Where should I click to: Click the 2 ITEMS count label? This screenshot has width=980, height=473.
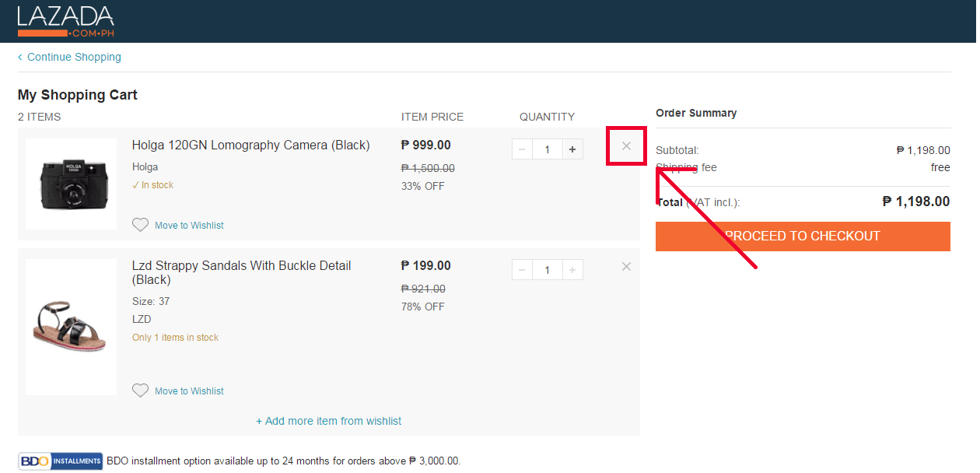pyautogui.click(x=39, y=117)
